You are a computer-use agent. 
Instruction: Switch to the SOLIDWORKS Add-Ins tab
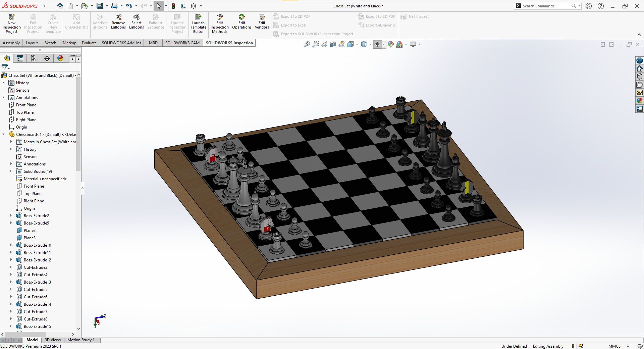coord(121,43)
